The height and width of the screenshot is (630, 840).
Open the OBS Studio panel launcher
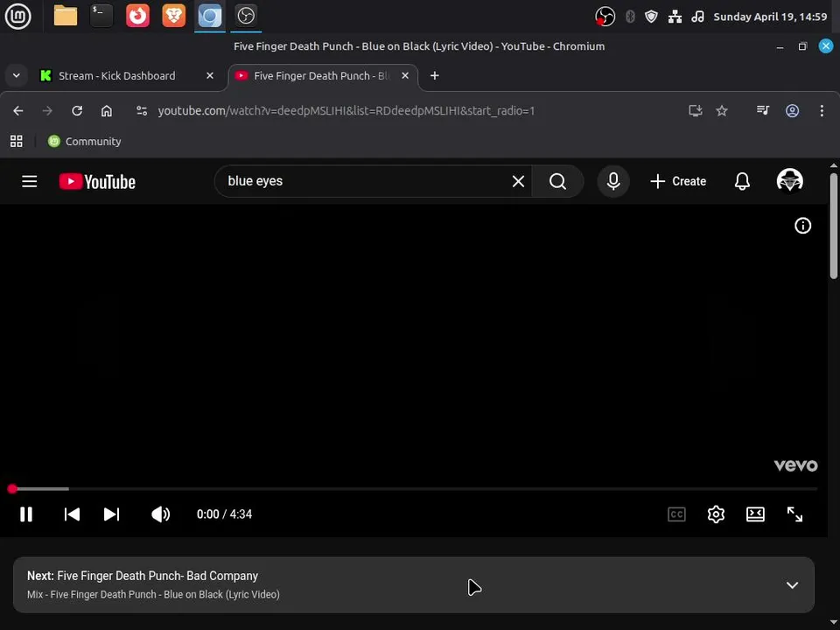pyautogui.click(x=246, y=16)
